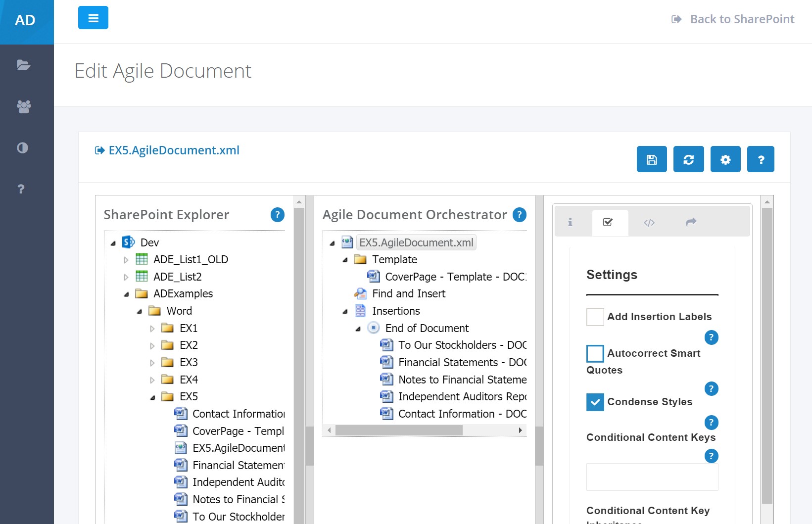Switch to the code view tab
Screen dimensions: 812x524
(x=649, y=223)
